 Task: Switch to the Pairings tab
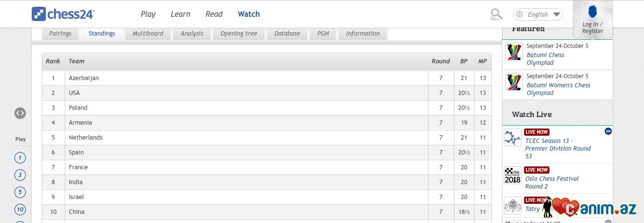coord(60,34)
